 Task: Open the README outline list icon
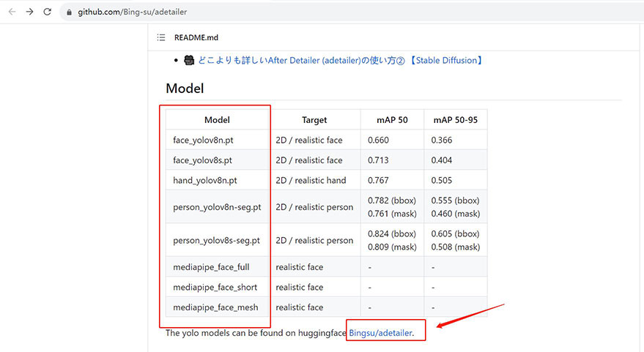(x=161, y=37)
